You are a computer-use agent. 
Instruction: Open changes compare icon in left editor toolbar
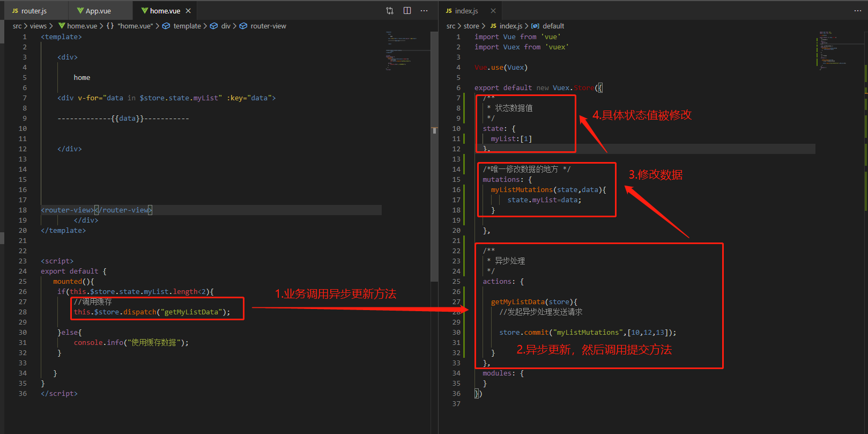390,11
